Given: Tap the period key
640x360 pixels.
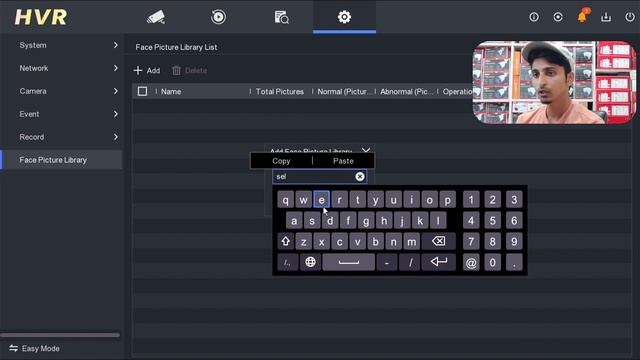Looking at the screenshot, I should [514, 262].
